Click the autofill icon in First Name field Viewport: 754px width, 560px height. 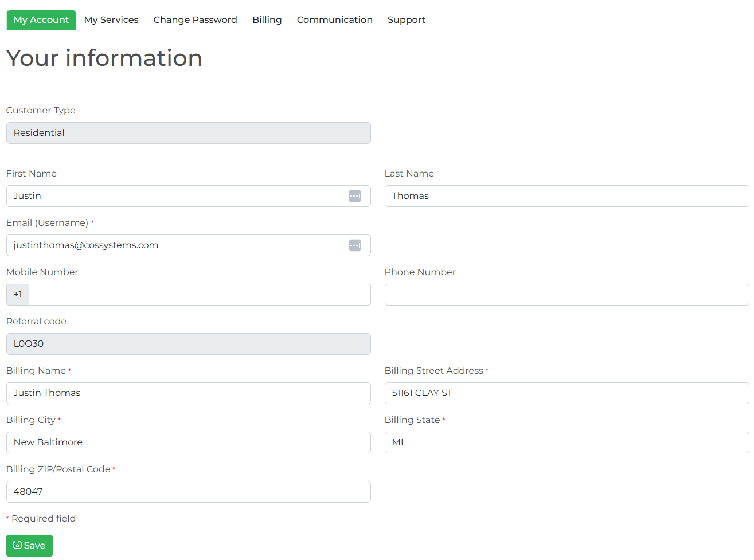tap(355, 196)
